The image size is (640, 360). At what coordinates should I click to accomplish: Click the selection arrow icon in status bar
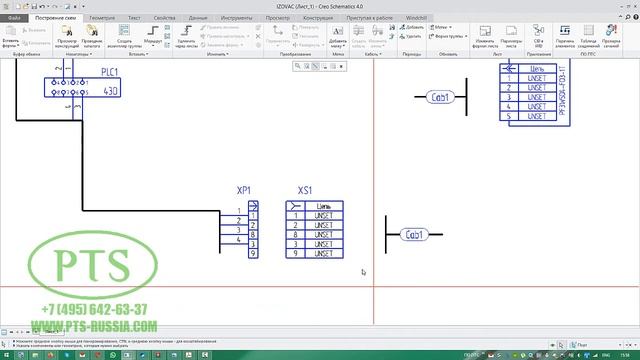point(561,345)
